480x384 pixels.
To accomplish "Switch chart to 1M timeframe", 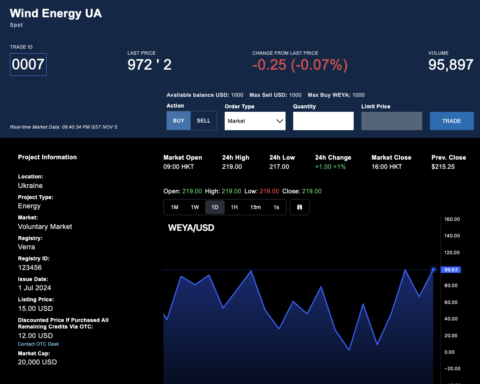I will point(175,207).
